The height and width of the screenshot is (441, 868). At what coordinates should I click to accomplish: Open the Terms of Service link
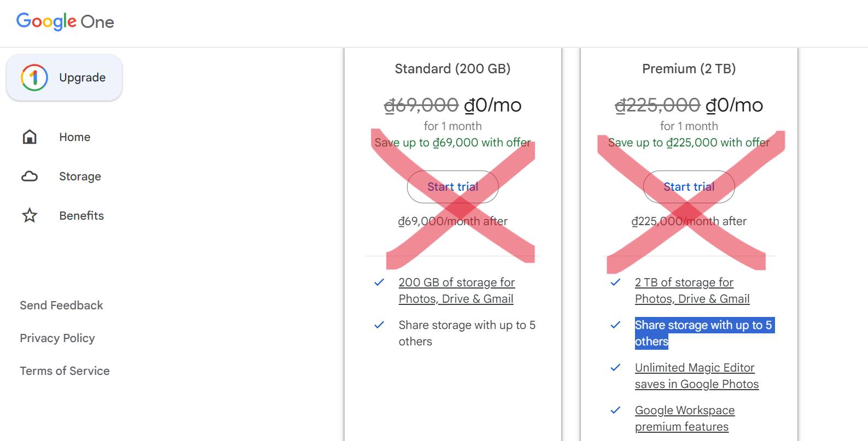(65, 371)
